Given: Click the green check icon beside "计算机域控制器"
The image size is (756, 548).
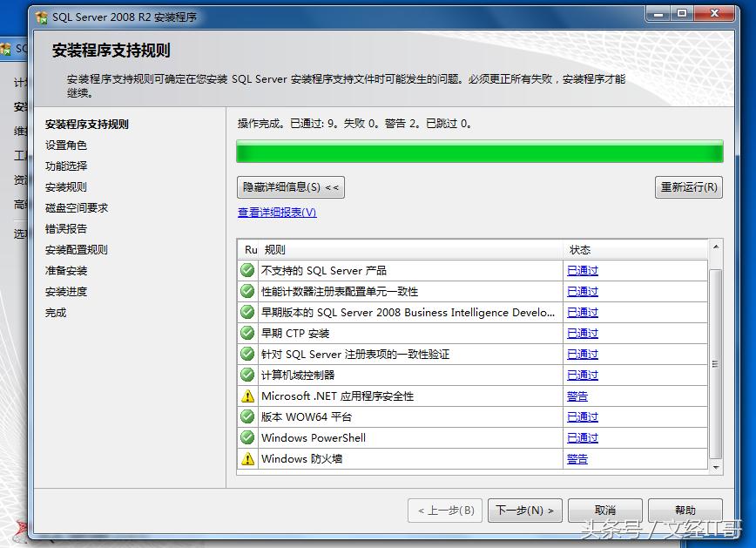Looking at the screenshot, I should [248, 375].
